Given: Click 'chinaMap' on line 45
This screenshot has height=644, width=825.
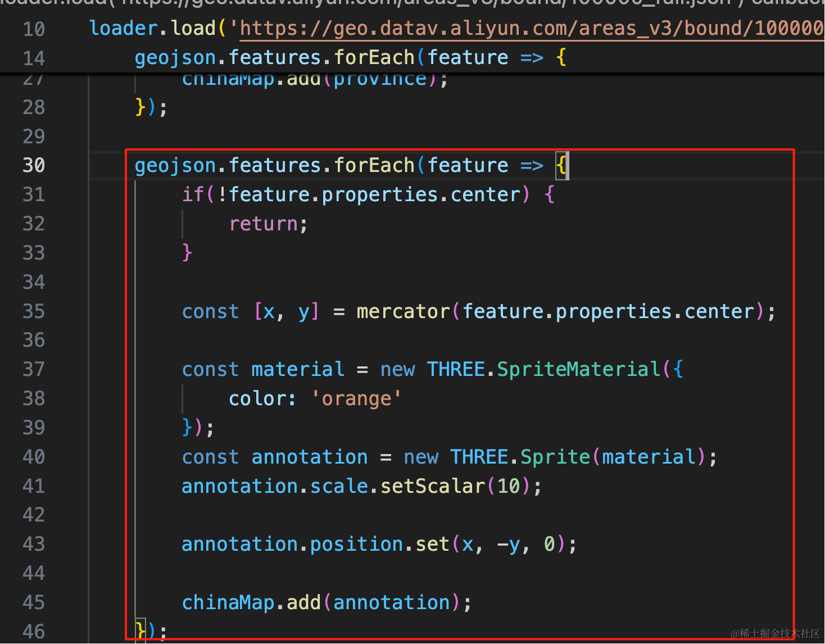Looking at the screenshot, I should [228, 602].
